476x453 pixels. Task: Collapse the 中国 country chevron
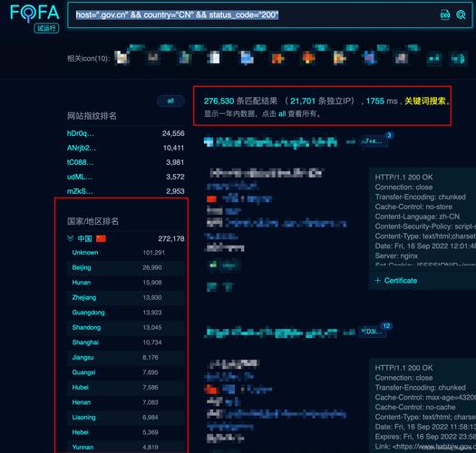[70, 238]
